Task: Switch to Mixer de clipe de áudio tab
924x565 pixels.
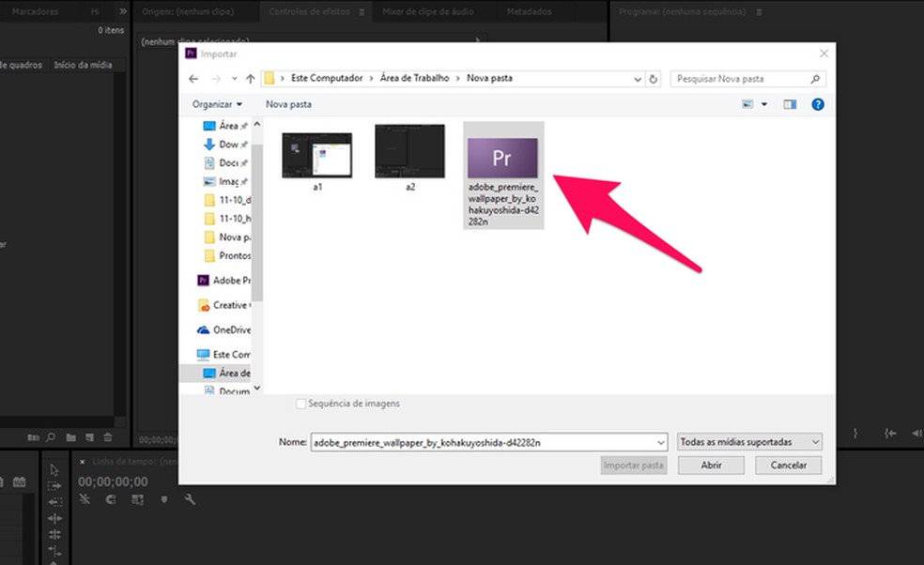Action: [428, 11]
